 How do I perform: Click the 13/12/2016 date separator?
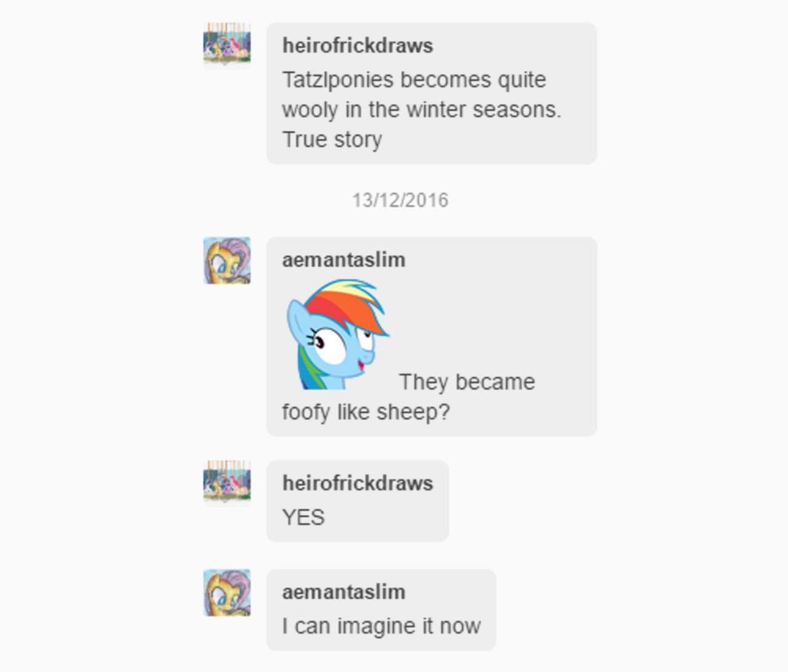pyautogui.click(x=400, y=201)
